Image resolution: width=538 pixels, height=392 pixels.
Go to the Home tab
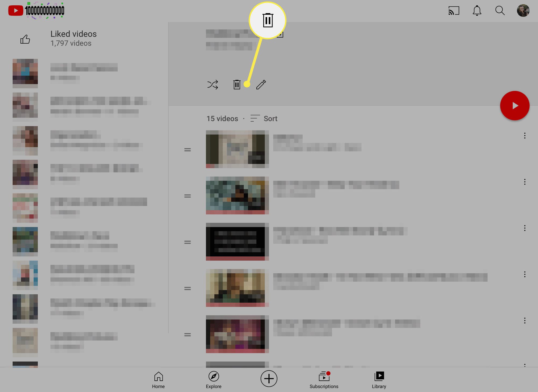158,380
